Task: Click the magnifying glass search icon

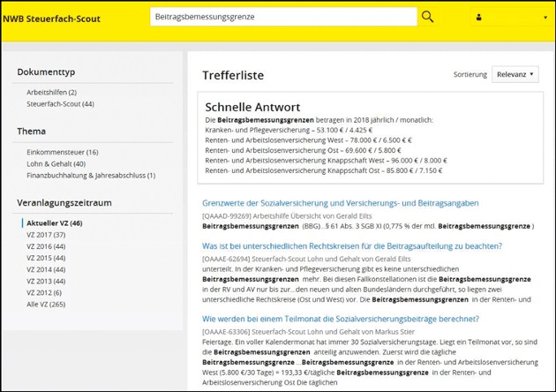Action: coord(428,17)
